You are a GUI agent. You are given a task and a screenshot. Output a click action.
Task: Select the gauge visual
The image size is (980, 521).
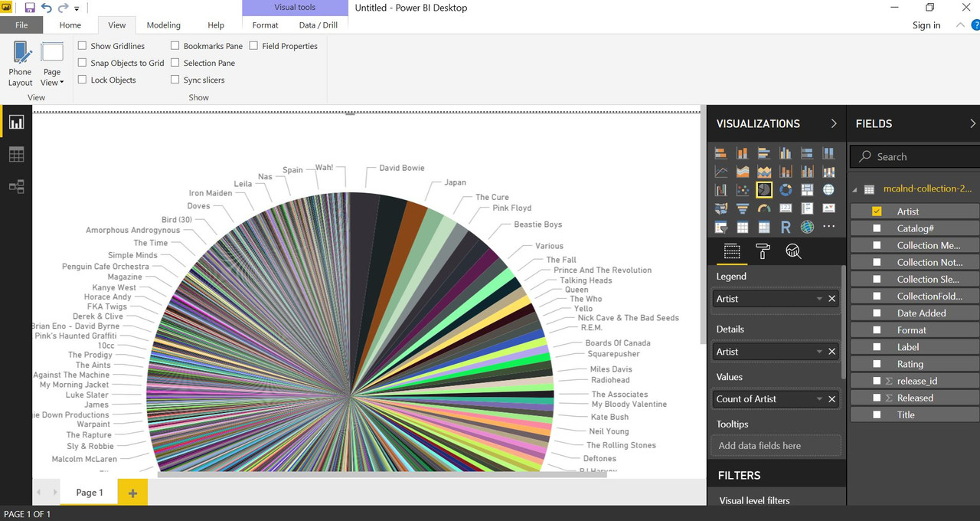click(x=764, y=208)
